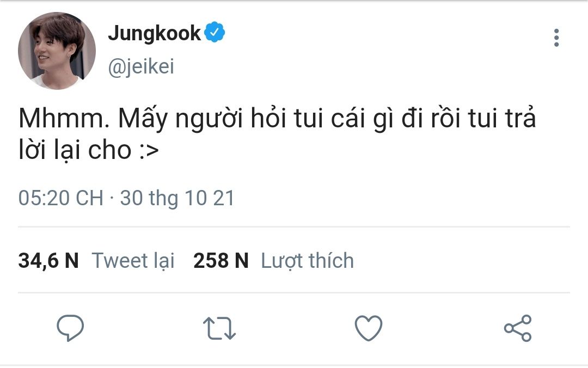Viewport: 588px width, 368px height.
Task: View the 258 N likes count
Action: click(x=221, y=260)
